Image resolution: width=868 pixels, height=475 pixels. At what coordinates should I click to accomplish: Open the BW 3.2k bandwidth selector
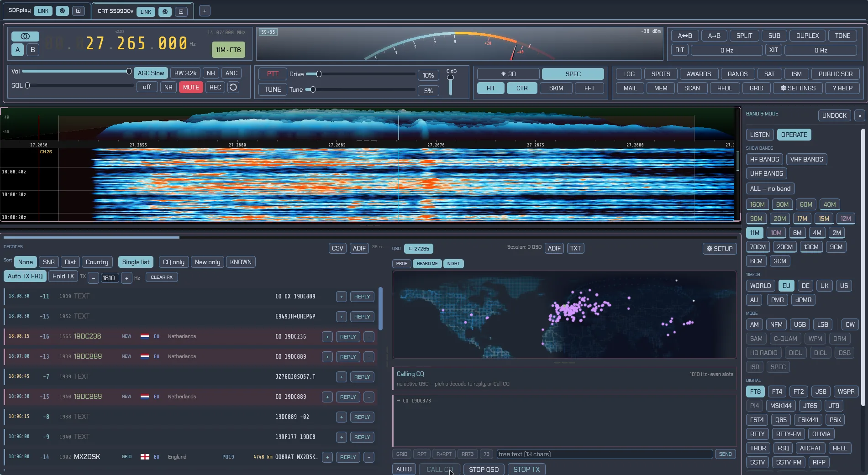pos(185,73)
